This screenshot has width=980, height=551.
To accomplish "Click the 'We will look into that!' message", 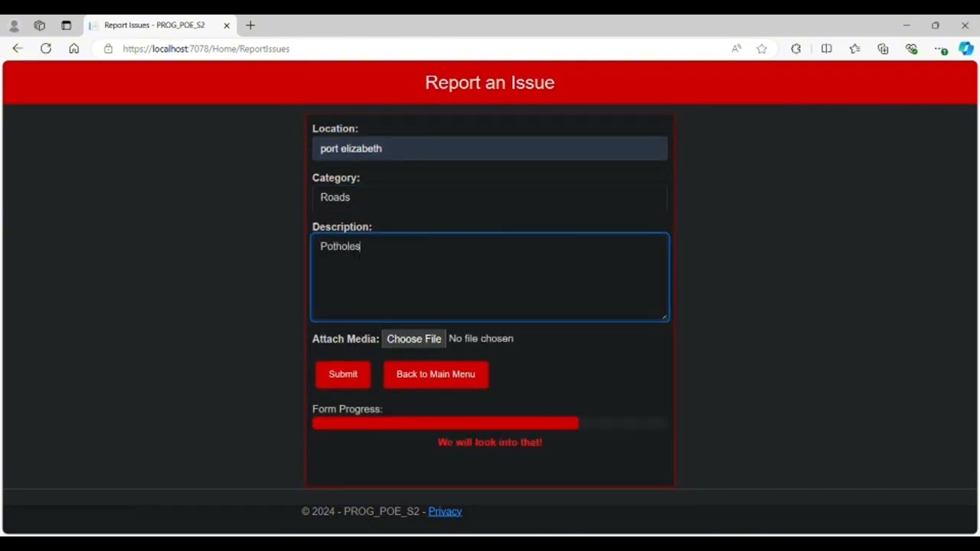I will (x=490, y=442).
